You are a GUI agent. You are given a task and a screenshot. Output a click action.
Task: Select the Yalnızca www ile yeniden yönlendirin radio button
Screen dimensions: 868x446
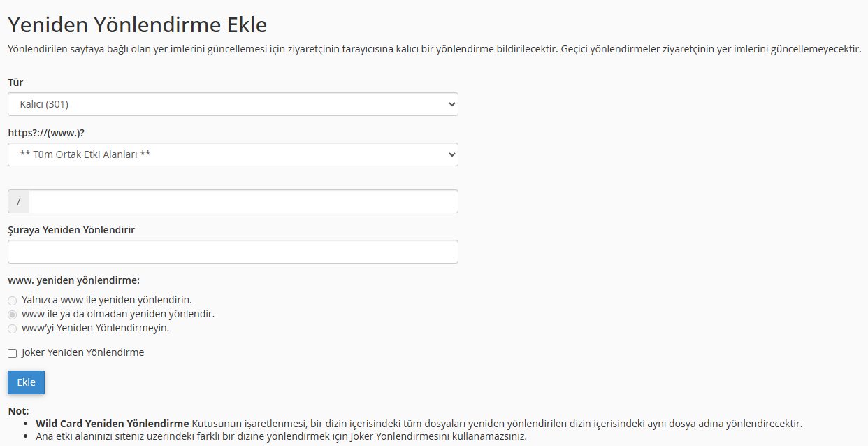pyautogui.click(x=13, y=301)
